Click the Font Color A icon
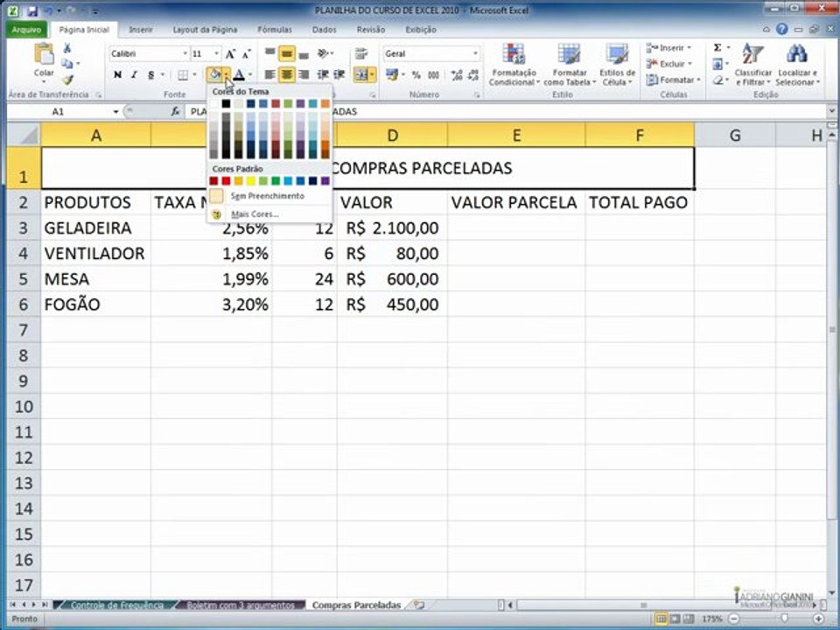This screenshot has height=630, width=840. (239, 74)
